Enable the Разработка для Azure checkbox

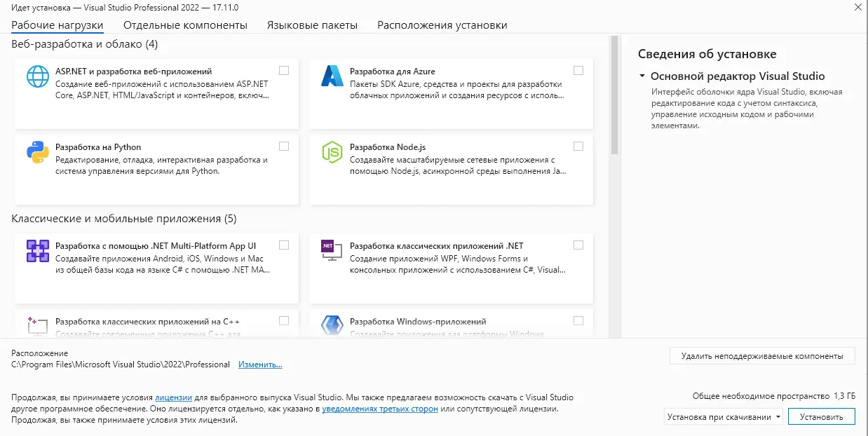pyautogui.click(x=578, y=70)
